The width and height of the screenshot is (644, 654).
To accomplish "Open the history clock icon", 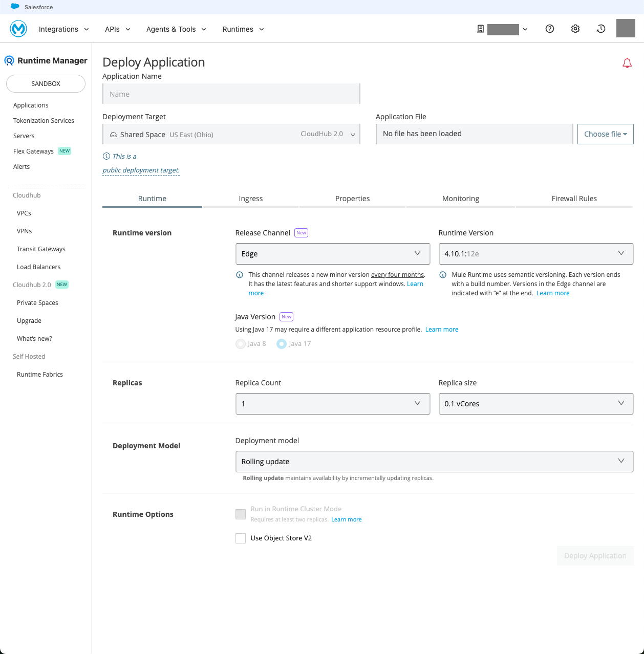I will pos(601,29).
